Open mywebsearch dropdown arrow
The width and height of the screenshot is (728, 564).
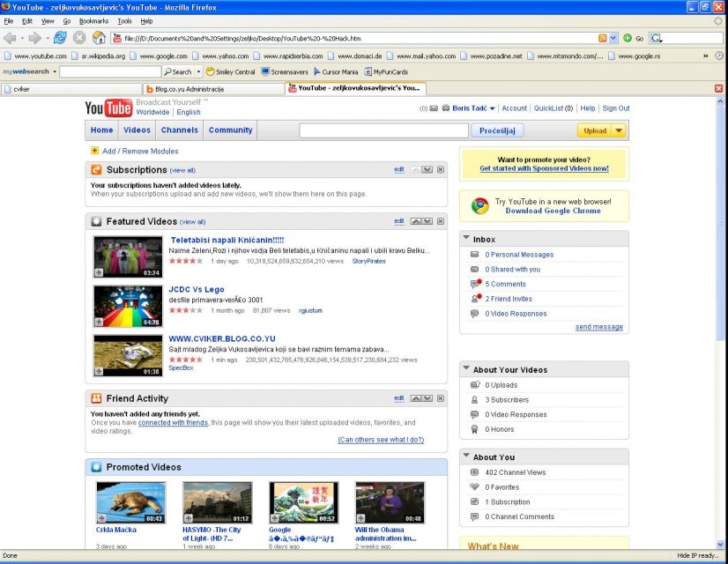click(x=55, y=71)
